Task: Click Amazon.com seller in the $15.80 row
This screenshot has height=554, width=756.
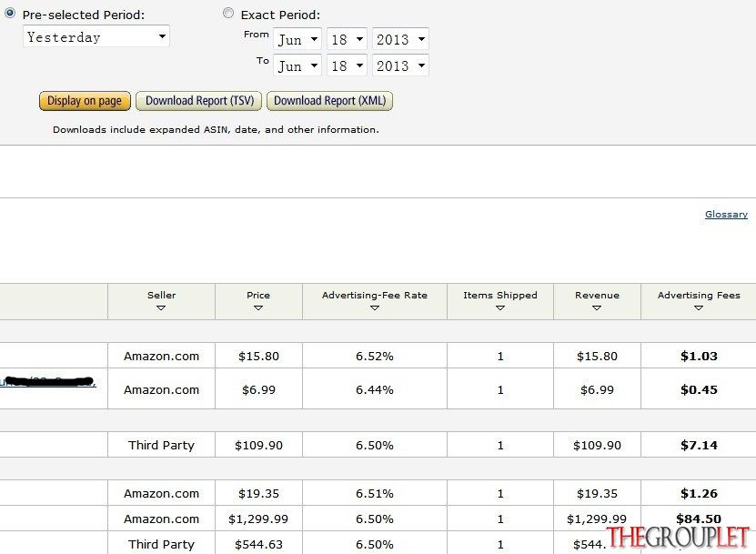Action: [x=161, y=356]
